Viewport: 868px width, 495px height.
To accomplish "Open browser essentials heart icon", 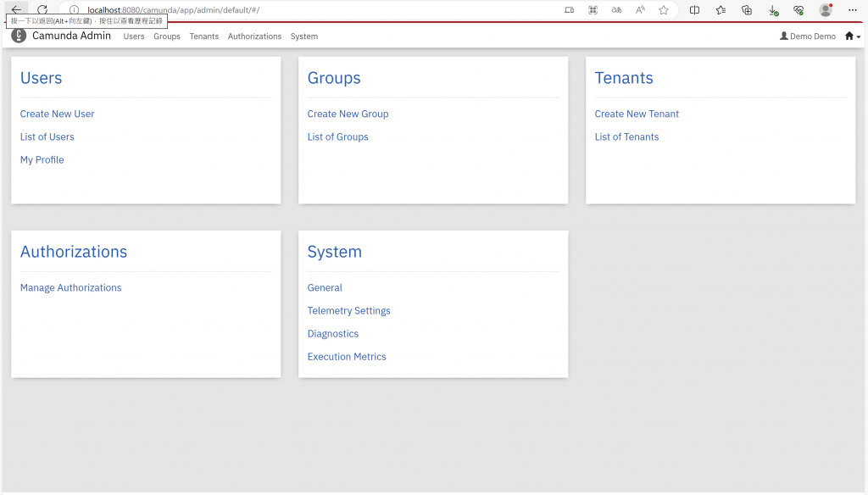I will pyautogui.click(x=798, y=10).
